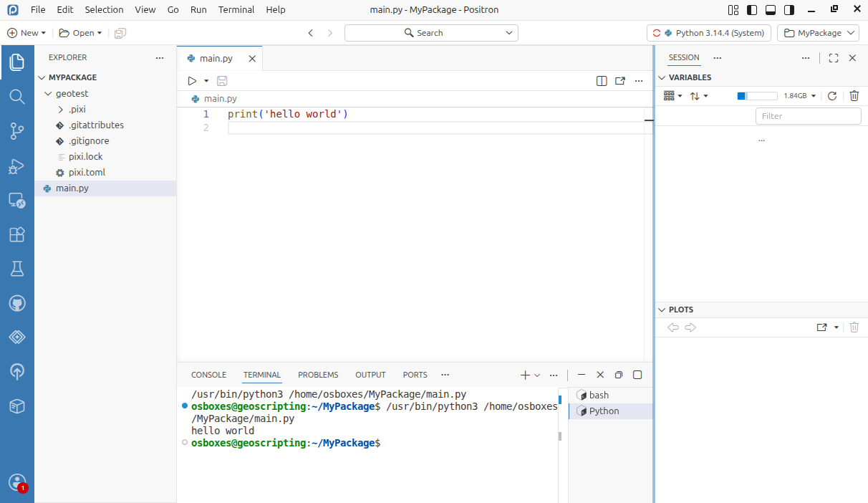Open variables grouping dropdown
Screen dimensions: 868x503
[x=673, y=96]
